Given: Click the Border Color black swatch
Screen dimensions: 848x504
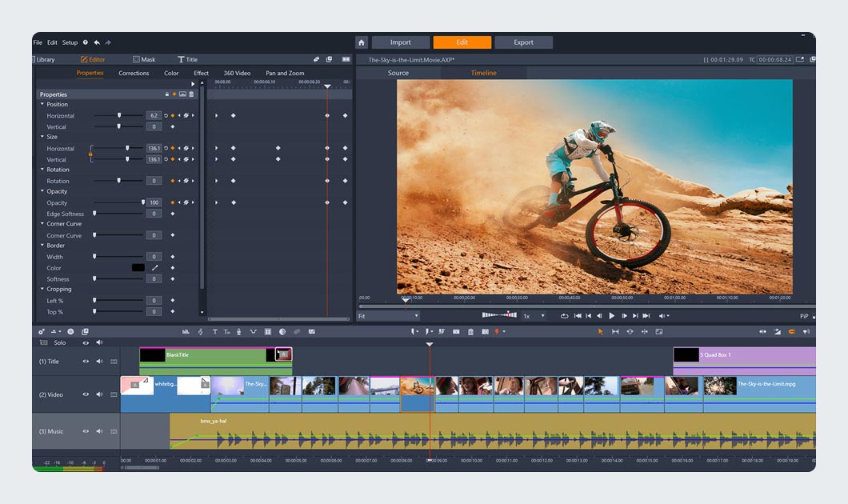Looking at the screenshot, I should 138,268.
